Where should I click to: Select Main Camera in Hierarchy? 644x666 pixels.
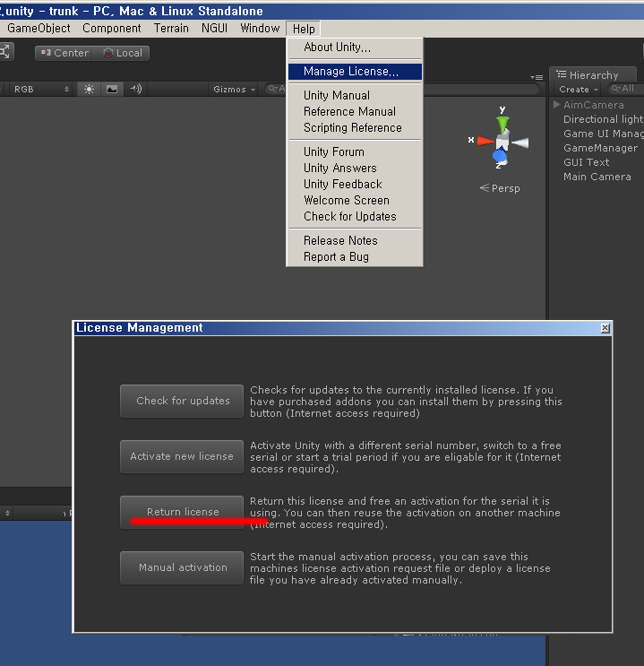click(598, 177)
